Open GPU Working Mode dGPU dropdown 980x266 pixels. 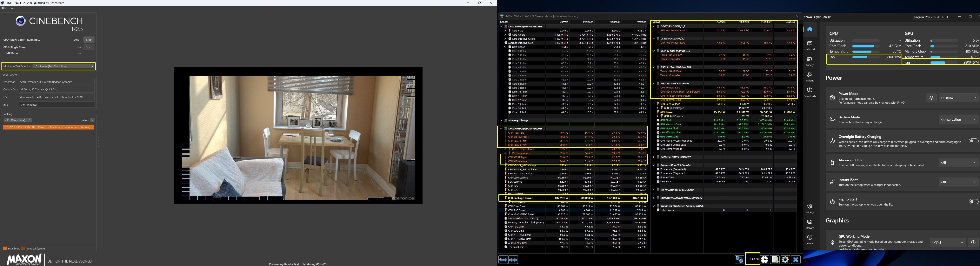[x=948, y=242]
